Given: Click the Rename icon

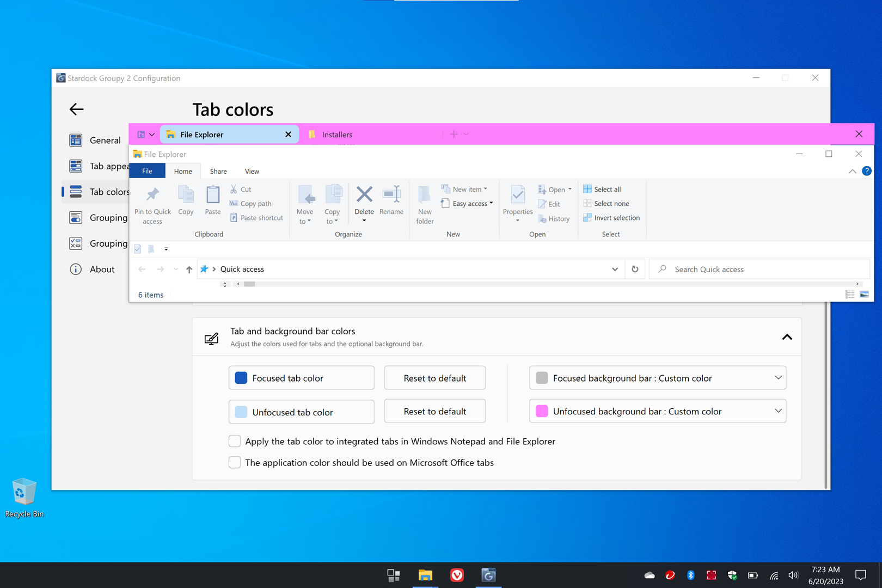Looking at the screenshot, I should pos(391,194).
